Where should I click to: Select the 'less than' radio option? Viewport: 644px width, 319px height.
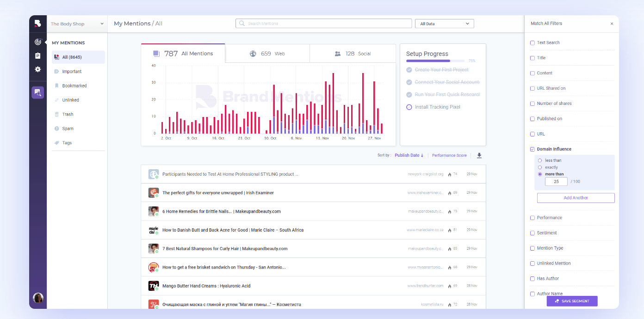pos(540,160)
